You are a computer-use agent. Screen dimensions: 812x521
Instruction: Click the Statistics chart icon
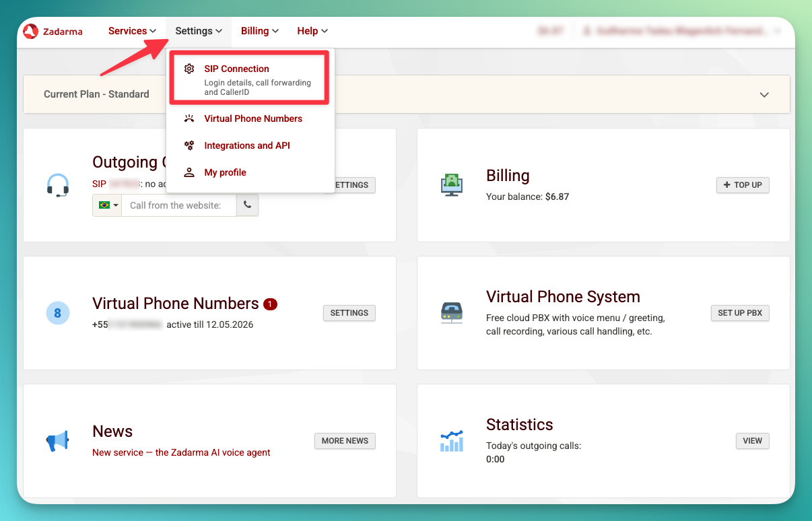[452, 441]
